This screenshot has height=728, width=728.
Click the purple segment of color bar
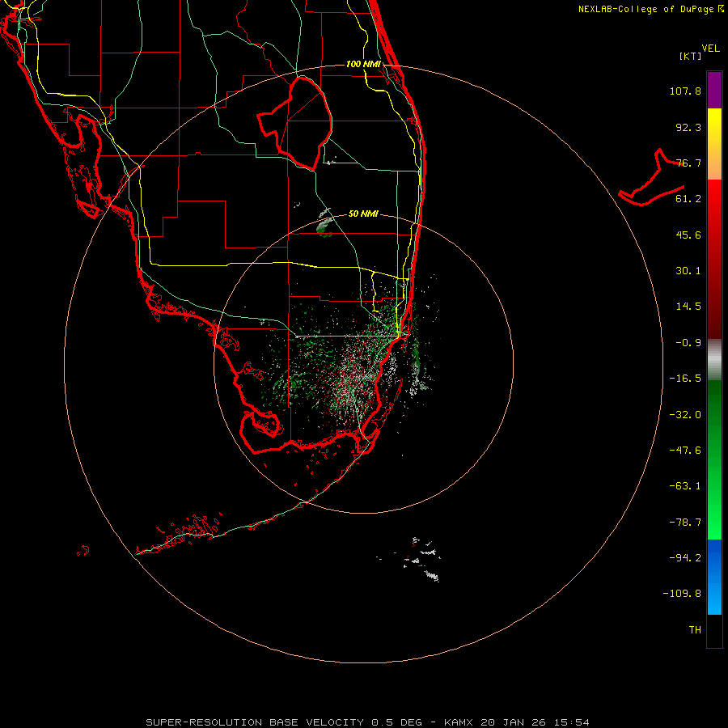coord(714,90)
